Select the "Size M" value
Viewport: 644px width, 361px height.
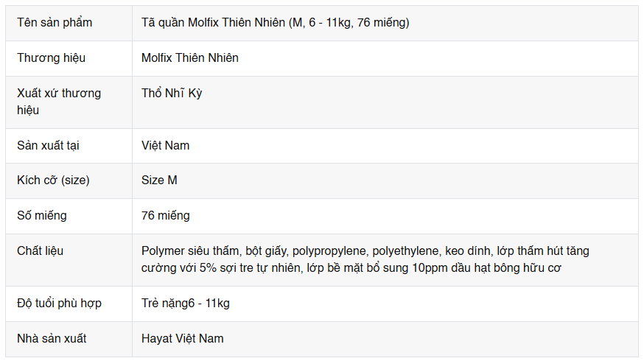click(x=159, y=180)
